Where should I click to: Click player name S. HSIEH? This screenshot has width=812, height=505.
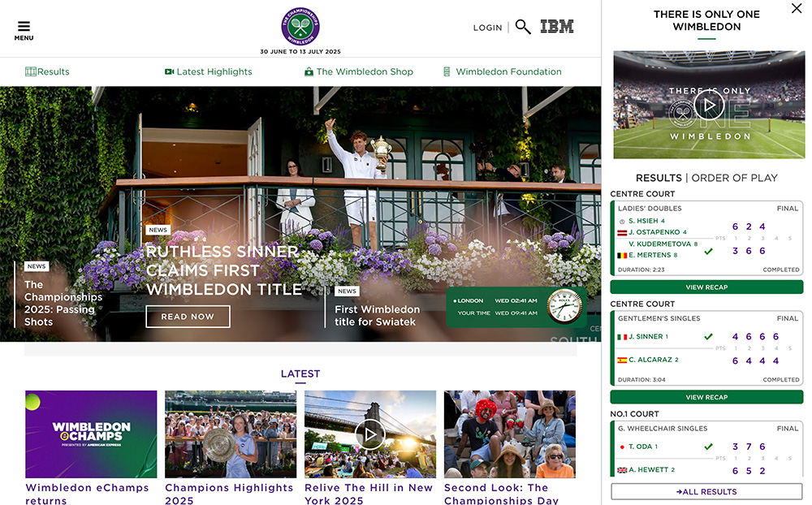click(643, 221)
